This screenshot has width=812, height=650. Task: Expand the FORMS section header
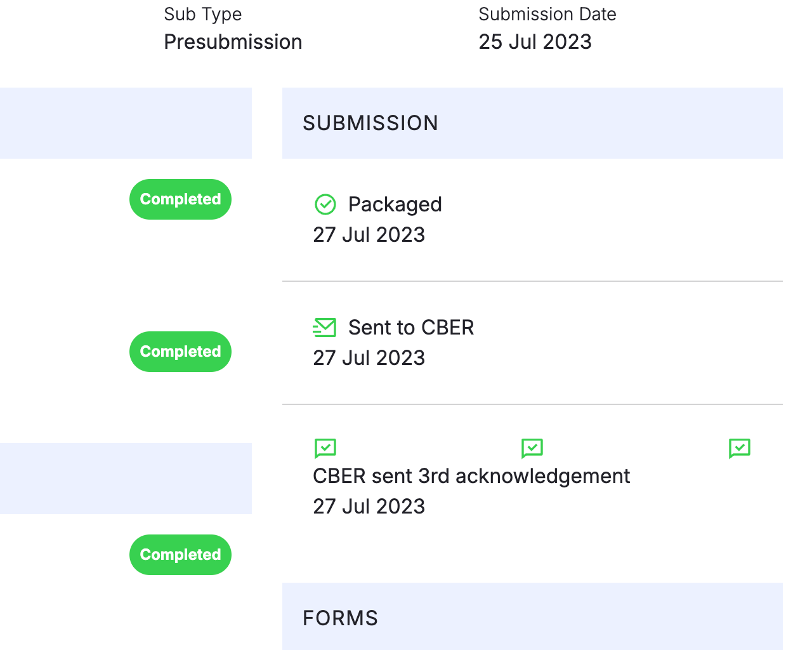[x=341, y=618]
